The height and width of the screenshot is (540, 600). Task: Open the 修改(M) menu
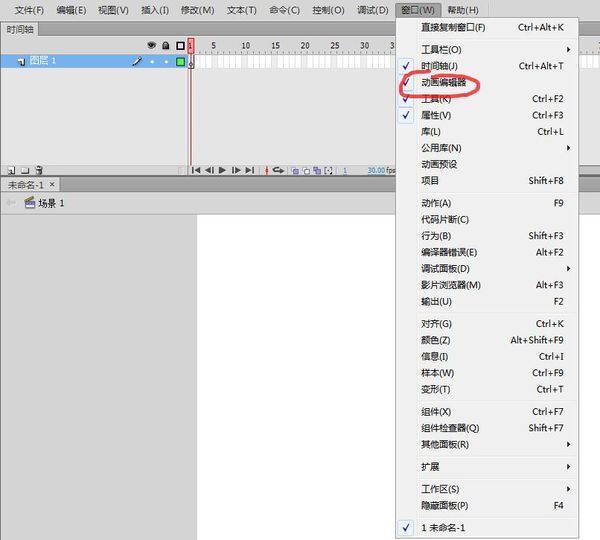[197, 10]
